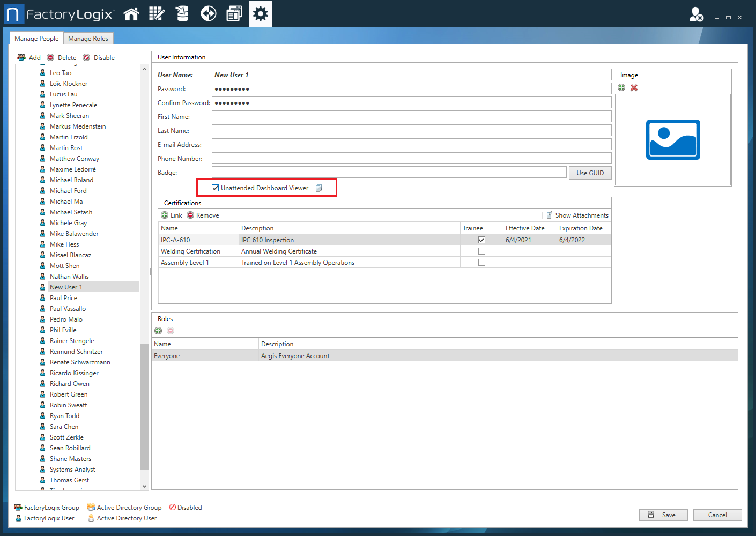Click the Save button
The width and height of the screenshot is (756, 536).
[663, 515]
